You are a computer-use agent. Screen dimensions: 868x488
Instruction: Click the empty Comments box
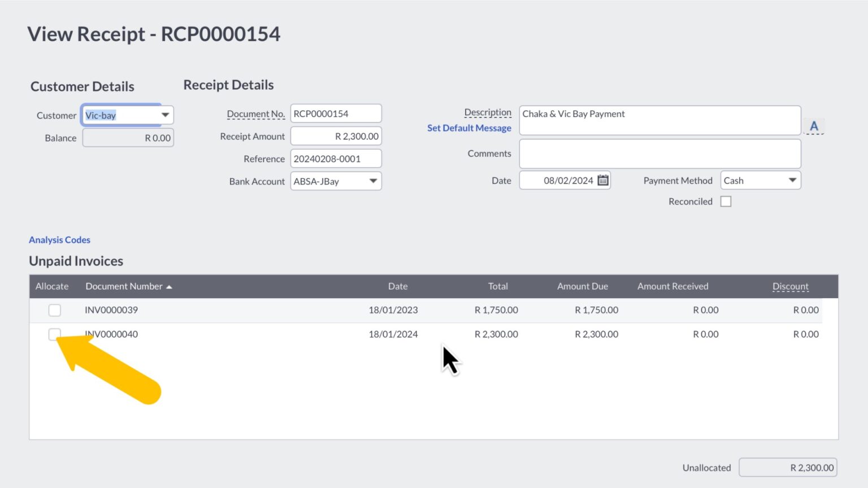click(659, 153)
